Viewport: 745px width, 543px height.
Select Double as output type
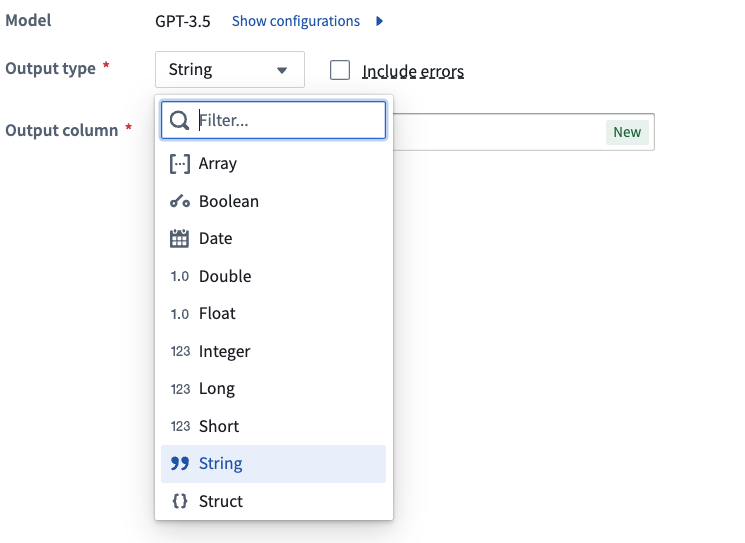point(273,276)
